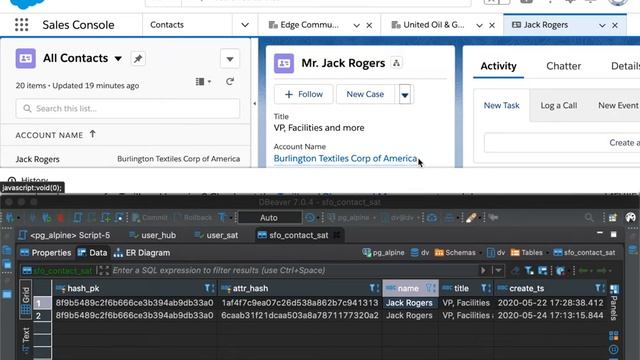This screenshot has height=360, width=640.
Task: Focus the Search this list field
Action: pyautogui.click(x=128, y=109)
